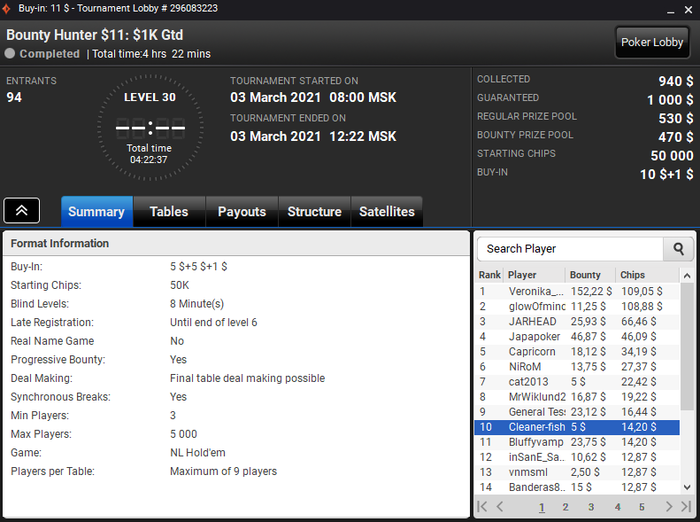Click the Completed status indicator
Viewport: 700px width, 522px height.
[x=42, y=54]
